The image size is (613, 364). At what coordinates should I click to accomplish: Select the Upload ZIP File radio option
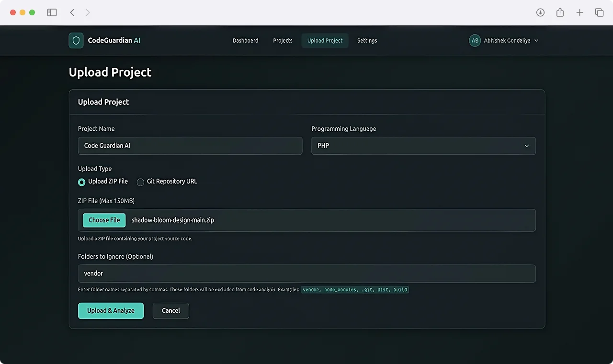point(81,182)
